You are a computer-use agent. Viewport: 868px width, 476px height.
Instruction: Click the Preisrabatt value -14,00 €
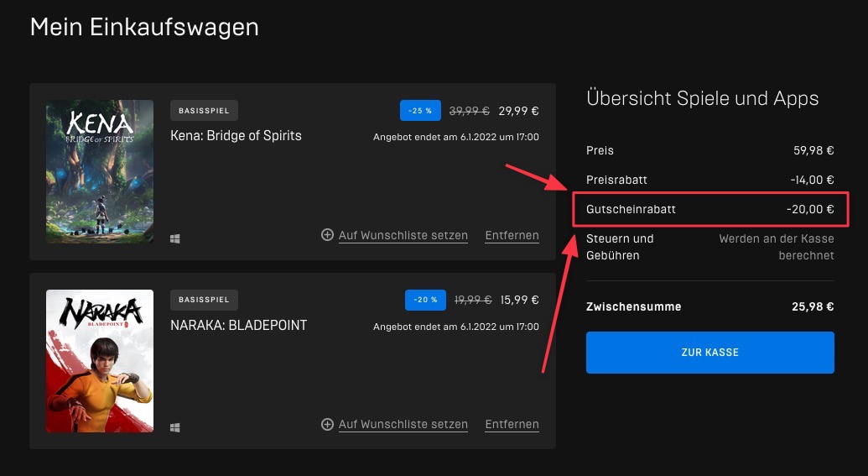pyautogui.click(x=812, y=180)
